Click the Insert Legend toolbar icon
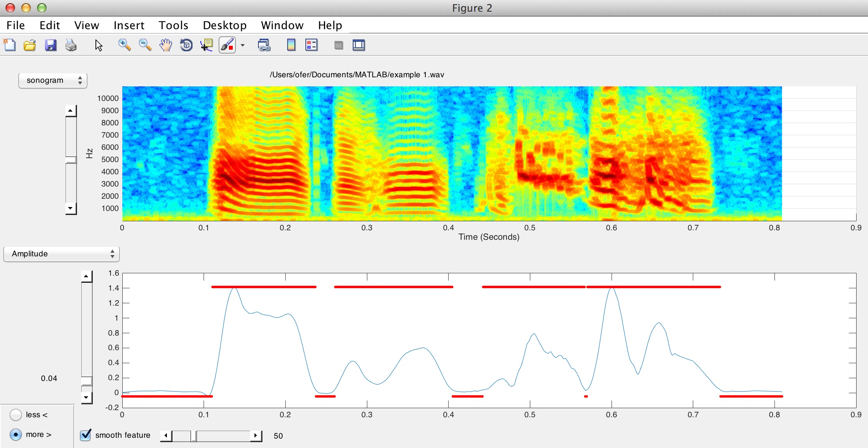Viewport: 868px width, 448px height. click(311, 45)
